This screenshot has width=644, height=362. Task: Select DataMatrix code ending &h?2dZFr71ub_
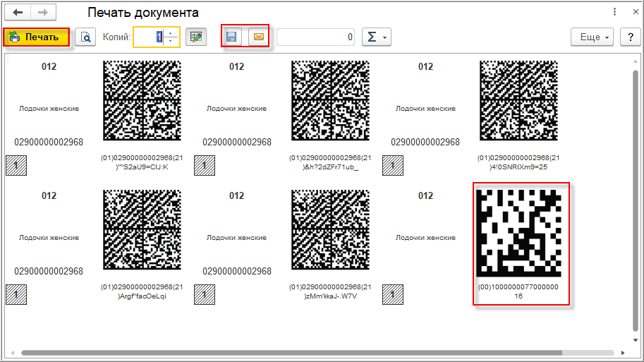(330, 101)
